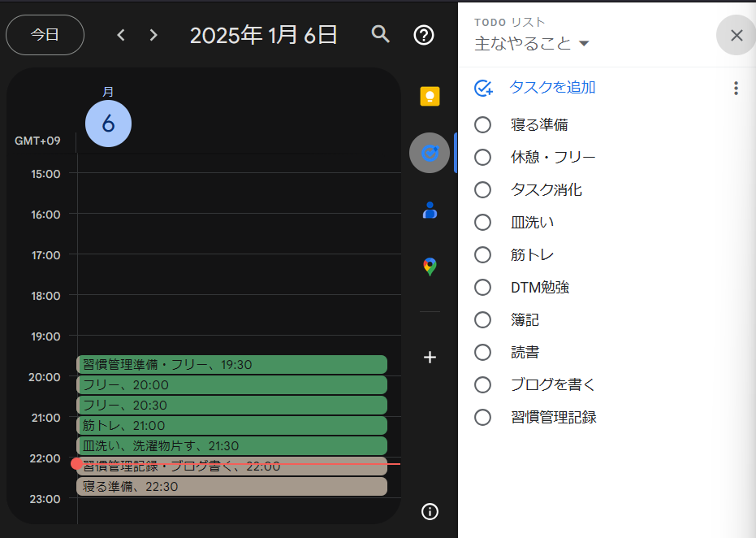Screen dimensions: 756x538
Task: Open Google Maps side panel icon
Action: [x=430, y=267]
